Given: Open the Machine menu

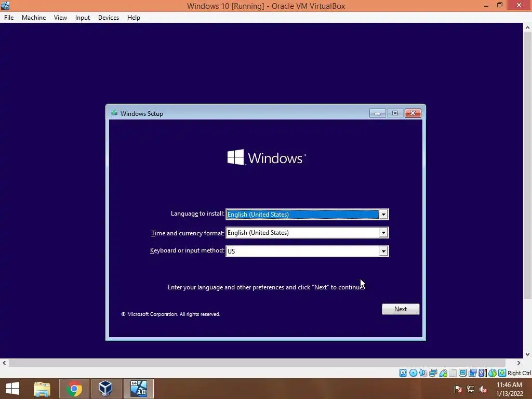Looking at the screenshot, I should 34,18.
